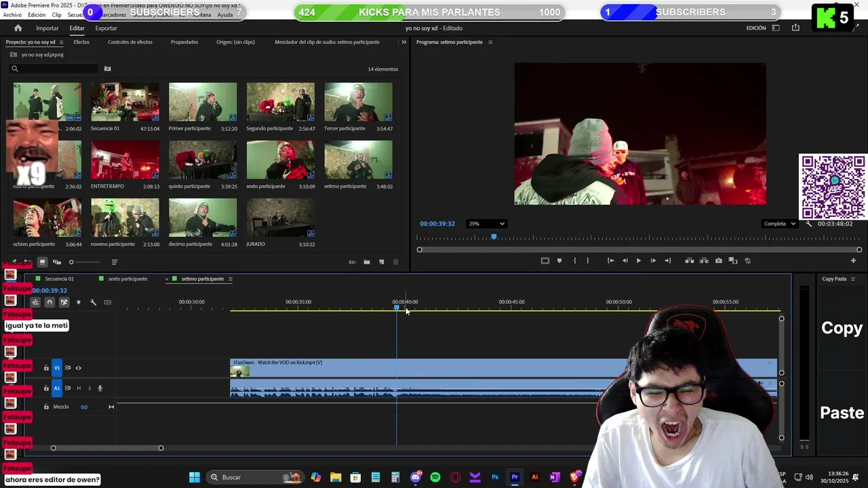Screen dimensions: 868x488
Task: Open the setimo participante timeline panel menu
Action: tap(230, 279)
